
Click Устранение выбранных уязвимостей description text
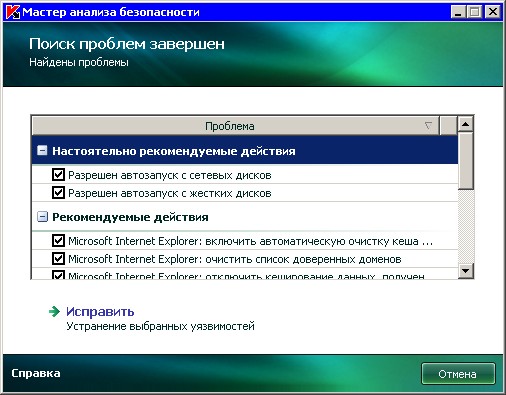pyautogui.click(x=160, y=326)
